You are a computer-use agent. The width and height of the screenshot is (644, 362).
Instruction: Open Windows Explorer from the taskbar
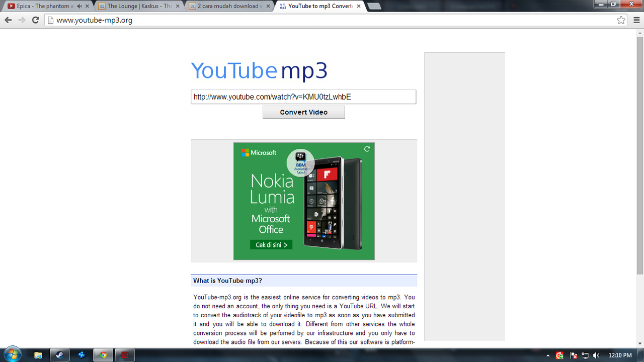38,355
